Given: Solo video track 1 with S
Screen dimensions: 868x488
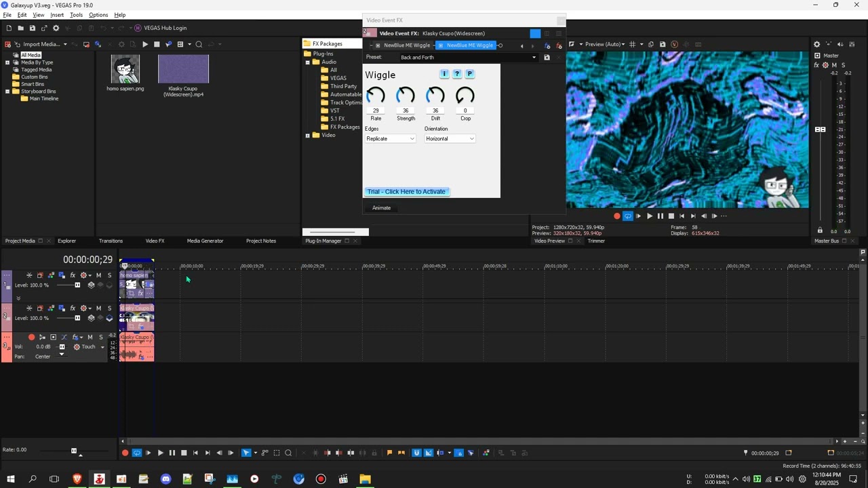Looking at the screenshot, I should click(109, 275).
